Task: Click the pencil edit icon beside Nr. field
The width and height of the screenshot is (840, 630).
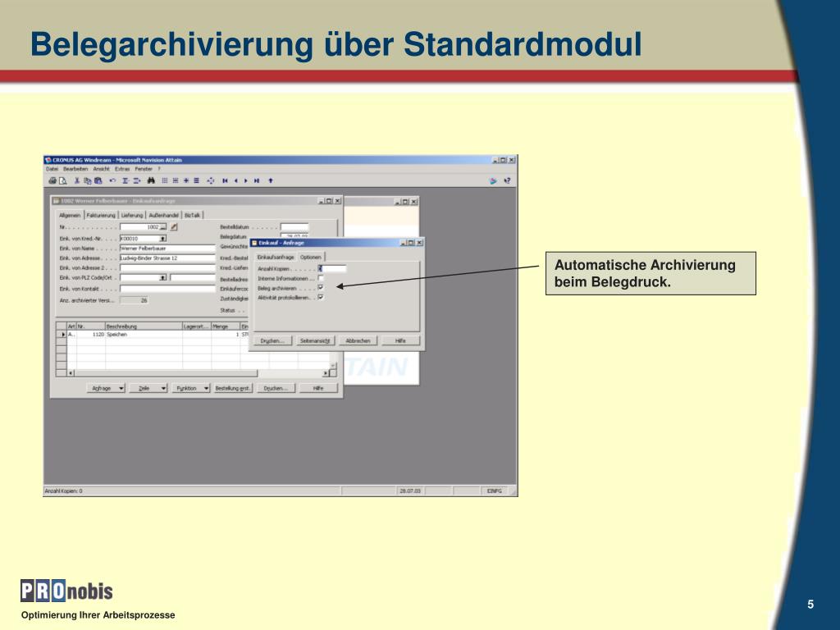Action: click(x=174, y=227)
